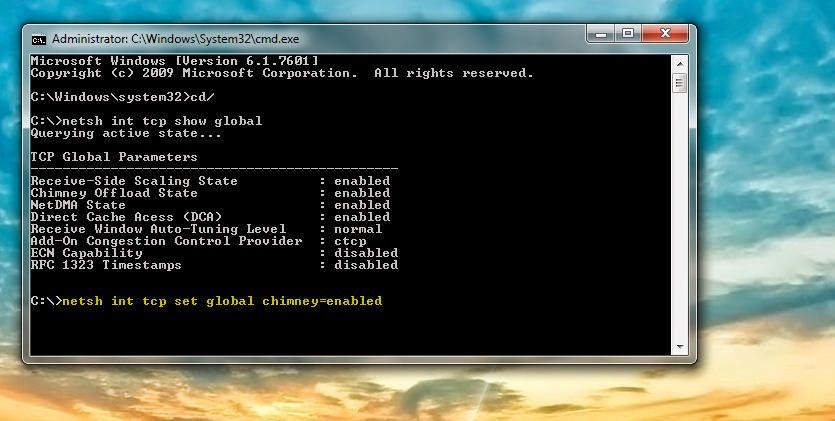
Task: Click the console scrollbar up arrow
Action: 680,64
